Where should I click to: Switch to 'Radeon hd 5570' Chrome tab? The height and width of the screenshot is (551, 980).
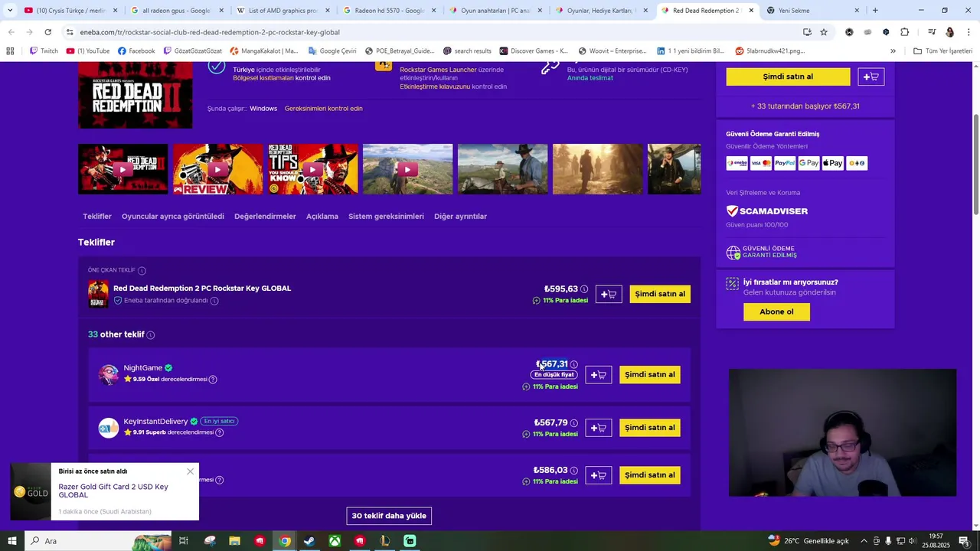[387, 11]
